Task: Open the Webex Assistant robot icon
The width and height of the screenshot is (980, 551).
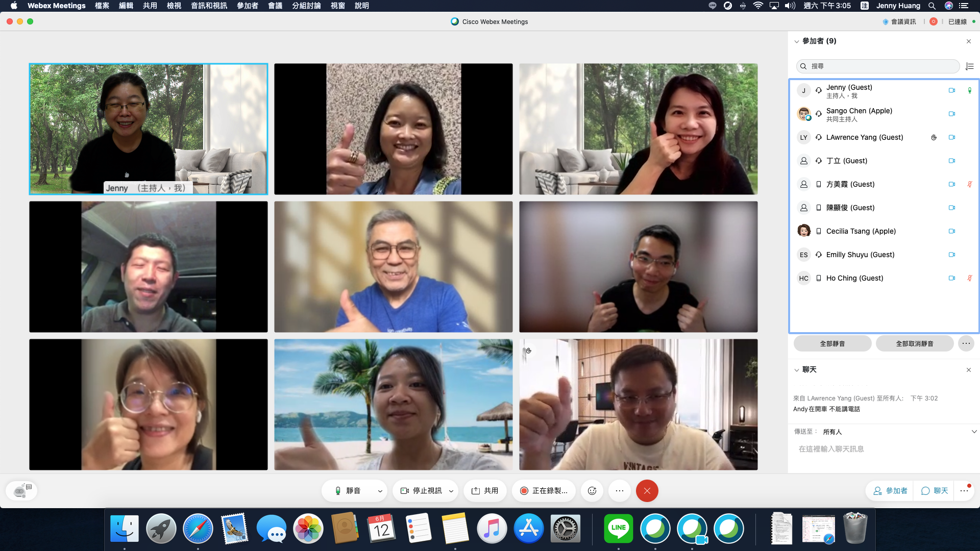Action: (21, 491)
